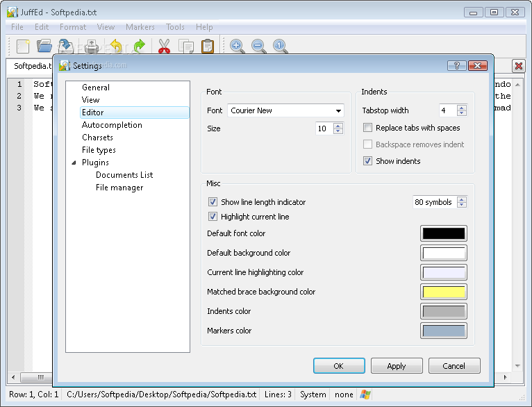
Task: Open the Edit menu
Action: [x=42, y=27]
